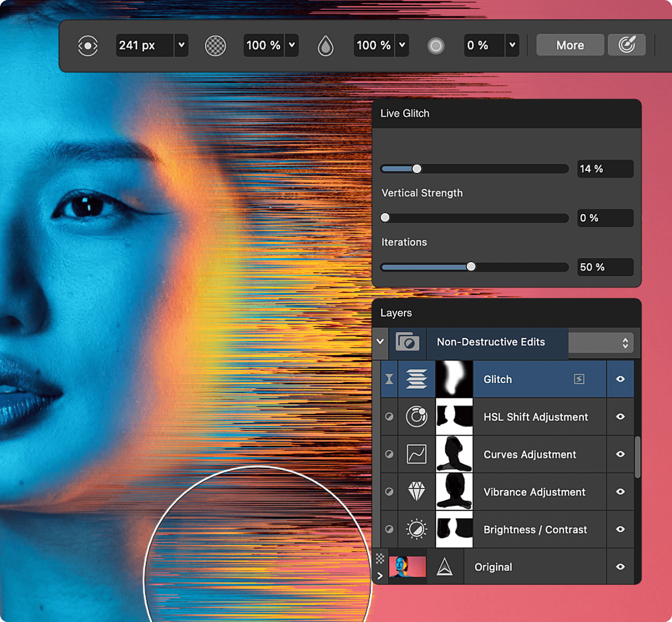
Task: Open the hardness percentage dropdown
Action: coord(512,45)
